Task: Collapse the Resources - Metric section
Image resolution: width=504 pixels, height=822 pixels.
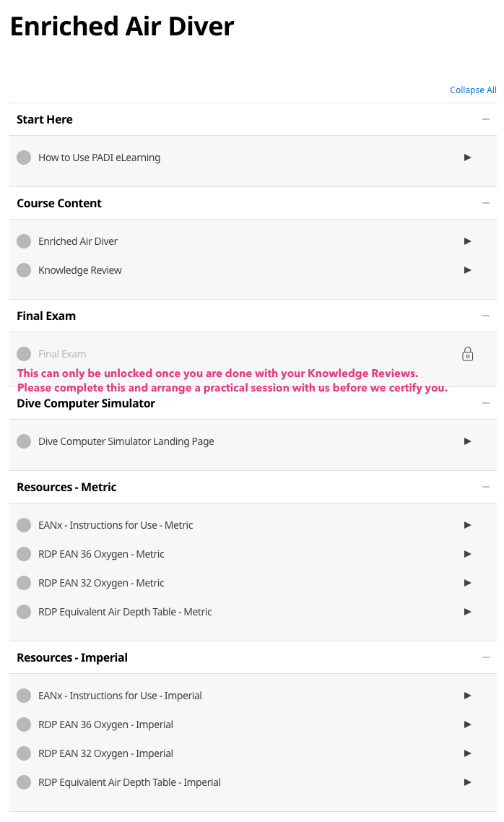Action: (486, 487)
